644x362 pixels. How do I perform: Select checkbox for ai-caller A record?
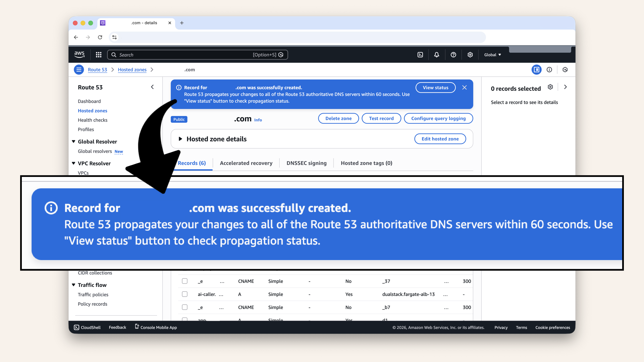[x=184, y=294]
